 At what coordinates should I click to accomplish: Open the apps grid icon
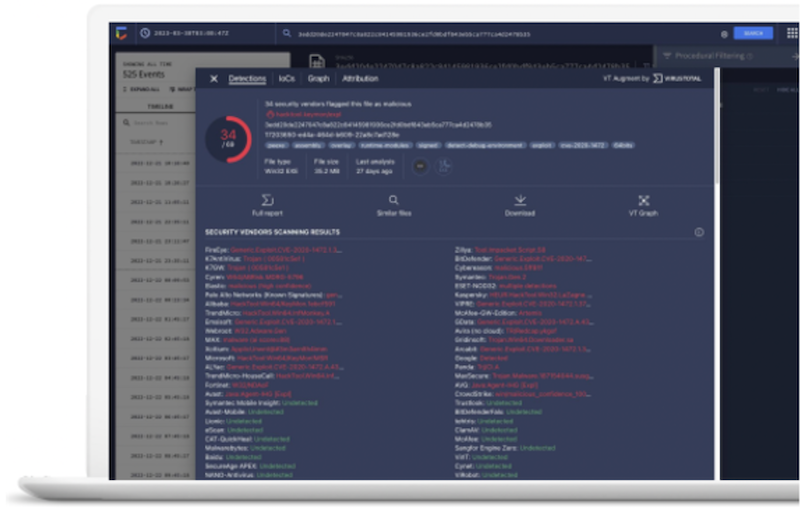(x=792, y=33)
